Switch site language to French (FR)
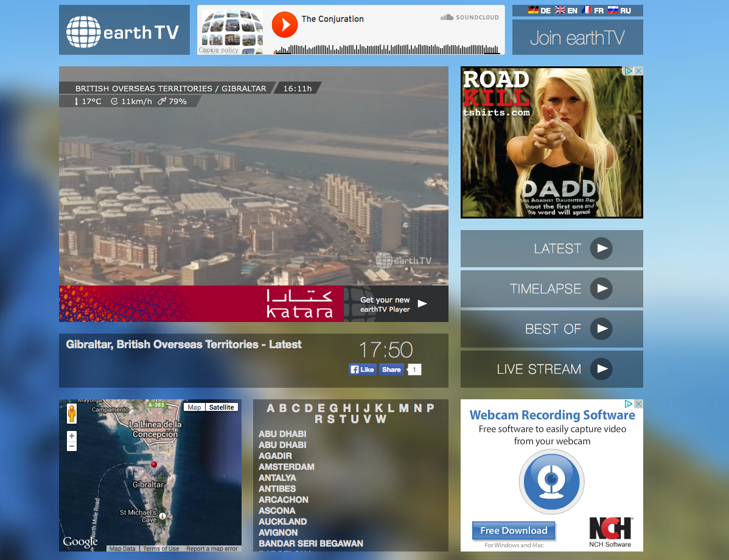 593,10
